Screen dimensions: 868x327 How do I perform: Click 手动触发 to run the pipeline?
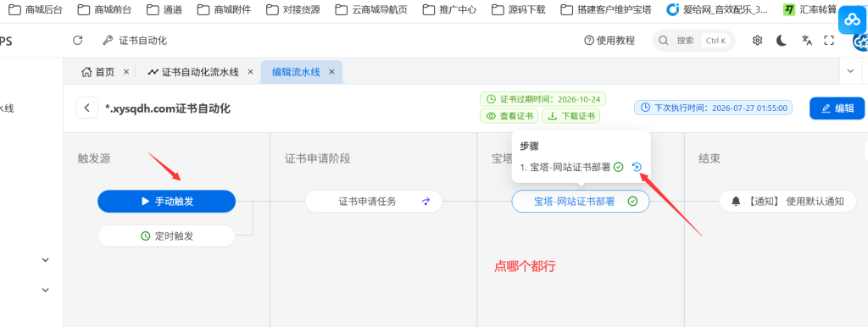(167, 202)
